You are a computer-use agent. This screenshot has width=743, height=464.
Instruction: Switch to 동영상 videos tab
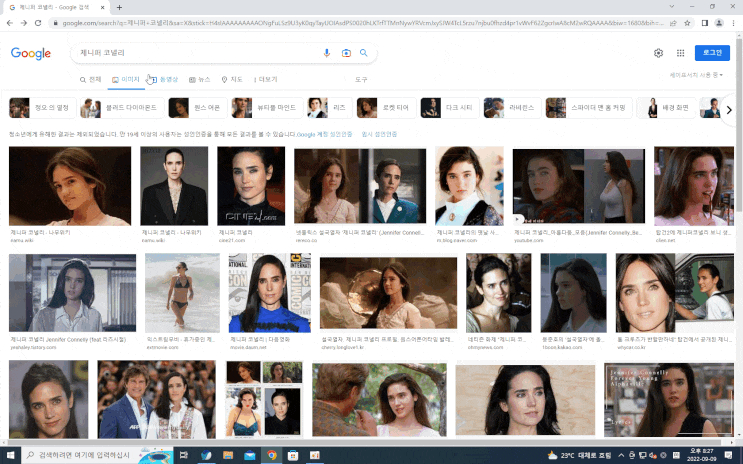coord(163,80)
